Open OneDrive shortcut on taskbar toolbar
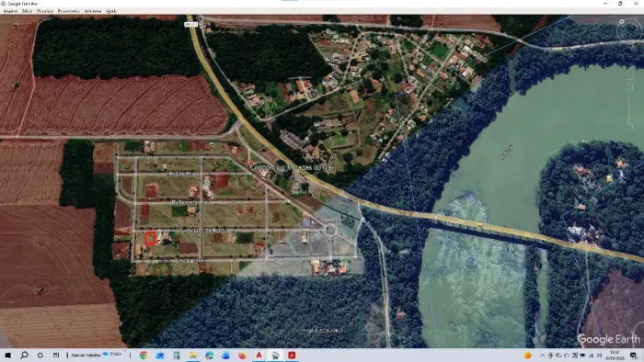644x362 pixels. [112, 355]
